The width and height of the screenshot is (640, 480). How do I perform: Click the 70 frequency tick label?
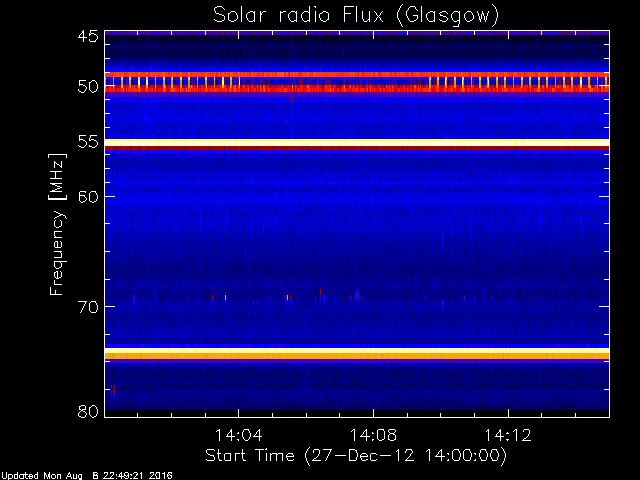[88, 307]
